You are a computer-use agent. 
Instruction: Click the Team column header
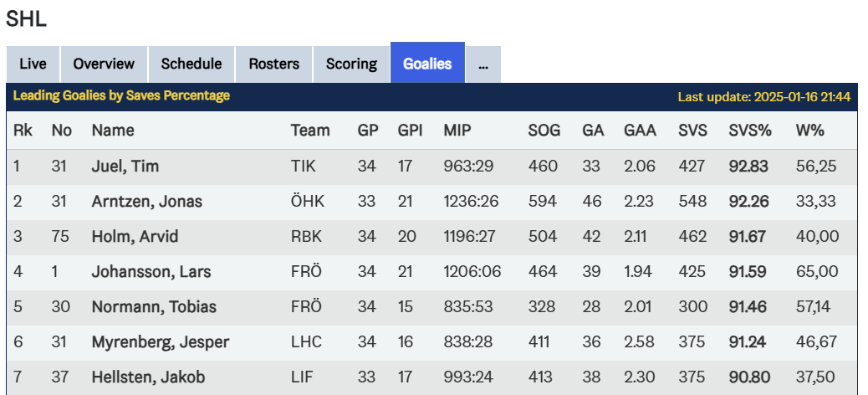310,131
